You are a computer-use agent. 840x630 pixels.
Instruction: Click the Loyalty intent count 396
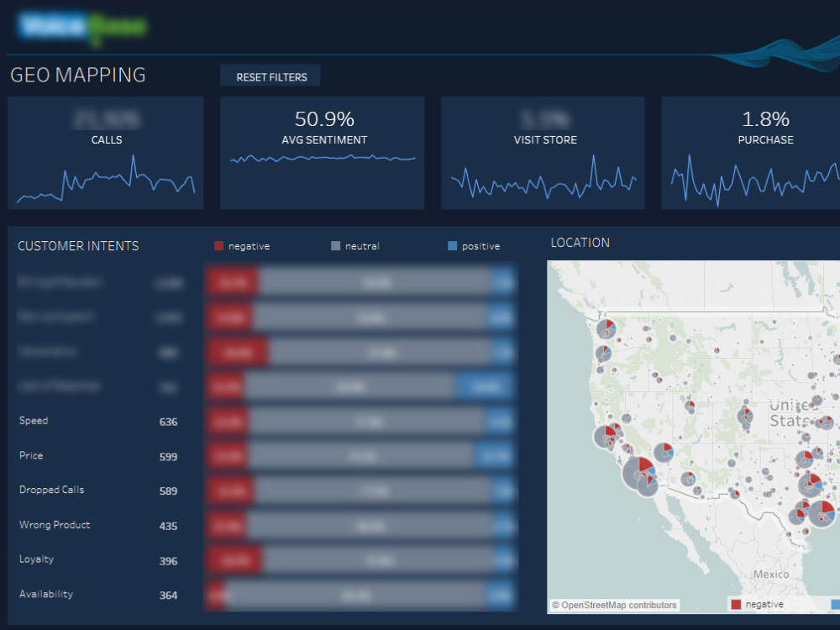coord(168,559)
